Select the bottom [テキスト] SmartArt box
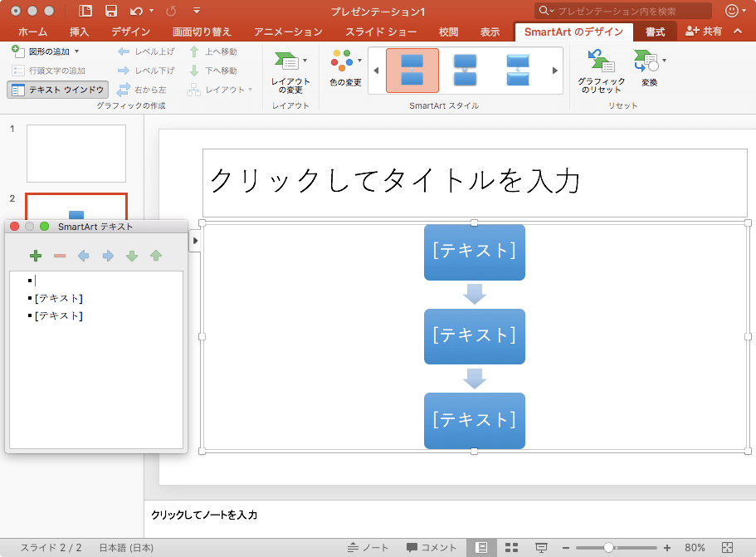The image size is (756, 557). (x=475, y=421)
